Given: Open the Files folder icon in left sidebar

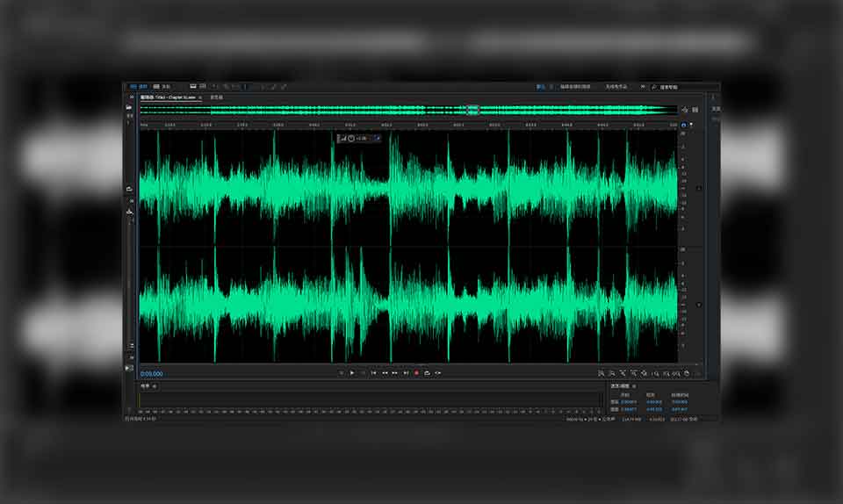Looking at the screenshot, I should tap(128, 107).
